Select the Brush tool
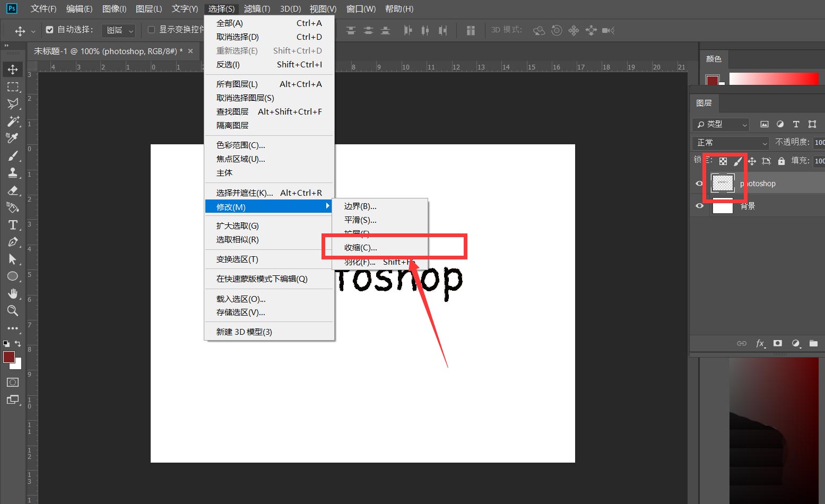Screen dimensions: 825x504 (x=13, y=155)
